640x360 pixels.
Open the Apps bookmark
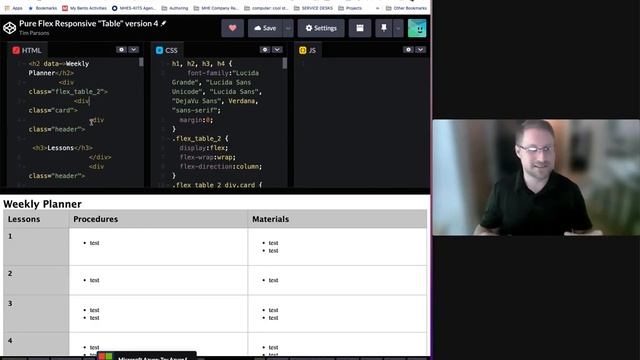pyautogui.click(x=13, y=8)
